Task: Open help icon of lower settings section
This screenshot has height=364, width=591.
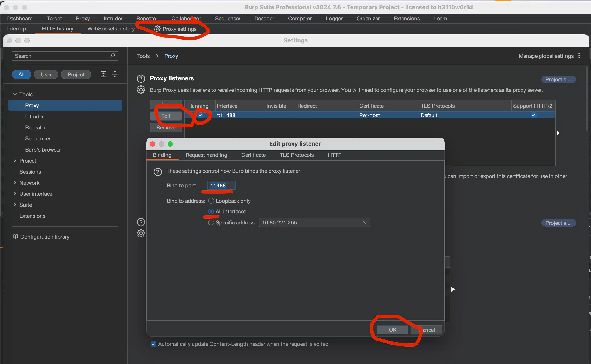Action: point(141,222)
